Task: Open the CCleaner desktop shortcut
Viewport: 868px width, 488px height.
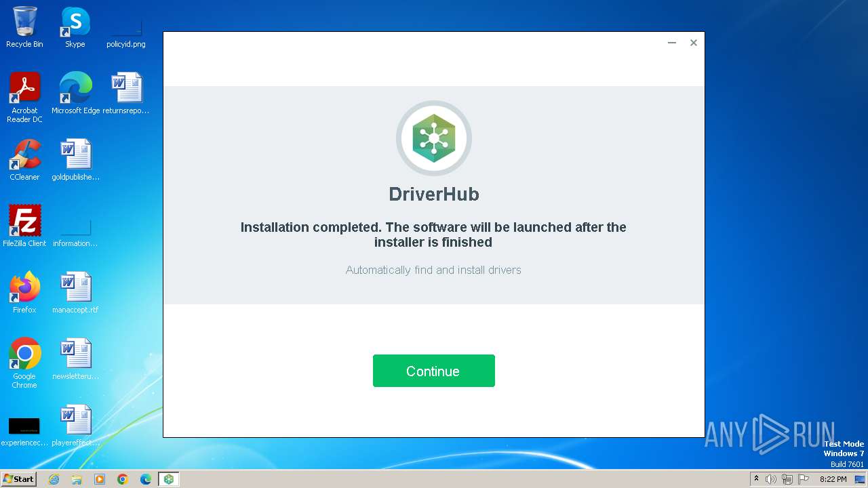Action: pyautogui.click(x=24, y=160)
